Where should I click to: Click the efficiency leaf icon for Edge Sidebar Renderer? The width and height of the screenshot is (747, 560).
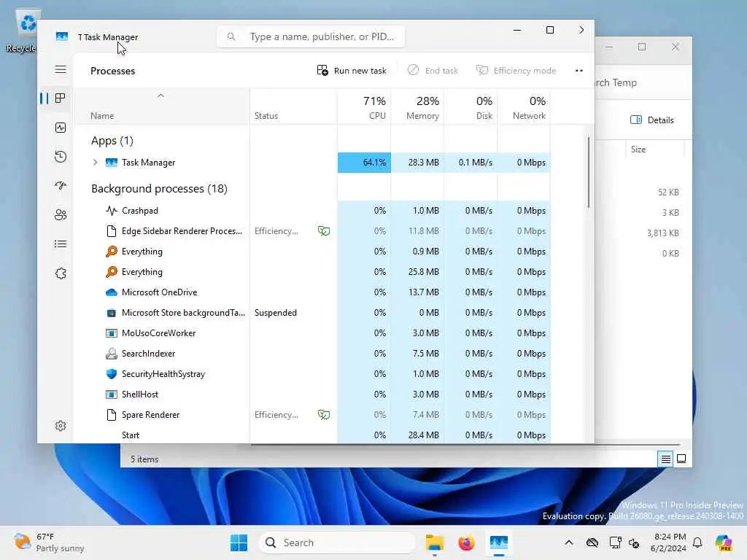coord(324,231)
